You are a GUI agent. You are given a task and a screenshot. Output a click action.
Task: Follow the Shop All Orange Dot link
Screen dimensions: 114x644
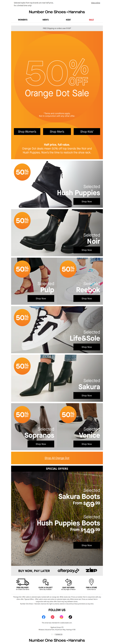pyautogui.click(x=57, y=458)
